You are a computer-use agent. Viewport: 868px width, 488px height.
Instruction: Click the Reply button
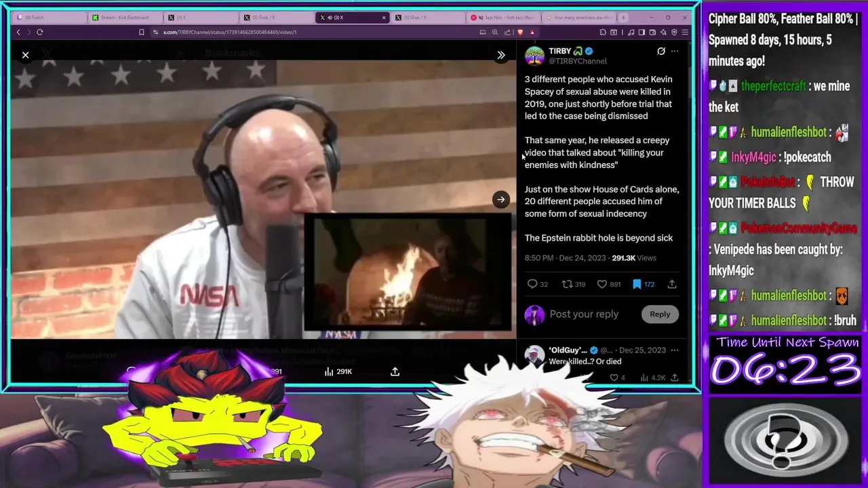(660, 314)
